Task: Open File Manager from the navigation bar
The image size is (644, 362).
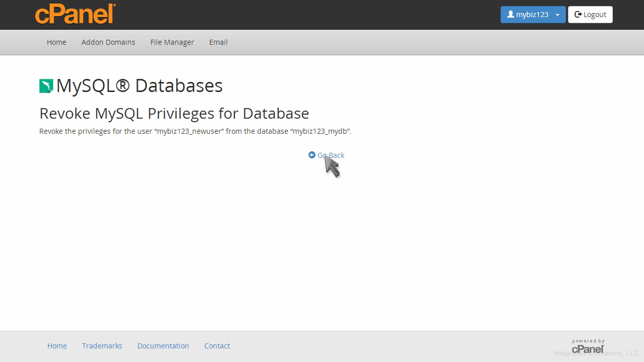Action: pyautogui.click(x=172, y=42)
